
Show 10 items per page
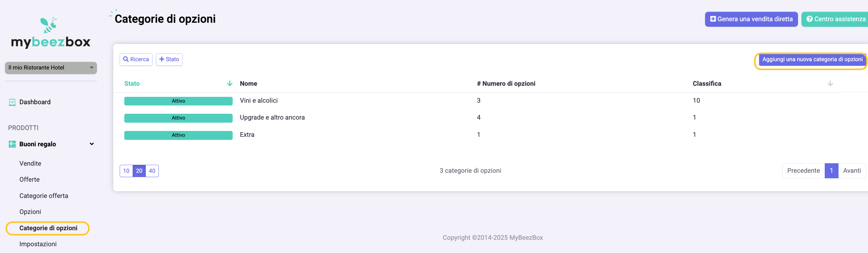coord(126,171)
